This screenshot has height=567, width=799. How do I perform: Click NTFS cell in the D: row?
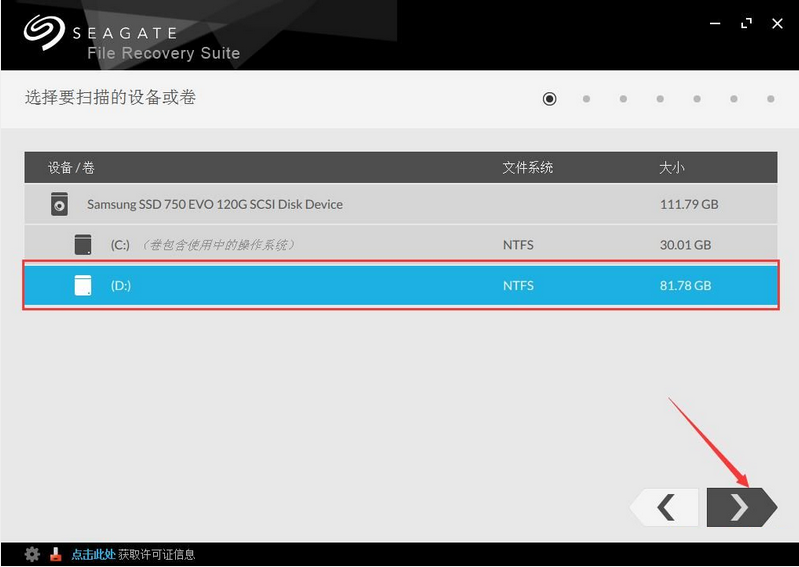518,285
